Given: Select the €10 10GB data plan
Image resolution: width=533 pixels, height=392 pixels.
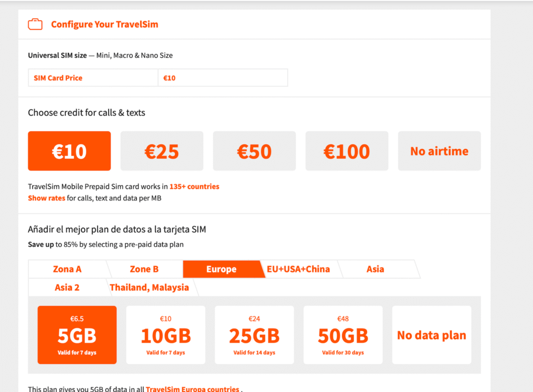Looking at the screenshot, I should click(166, 335).
